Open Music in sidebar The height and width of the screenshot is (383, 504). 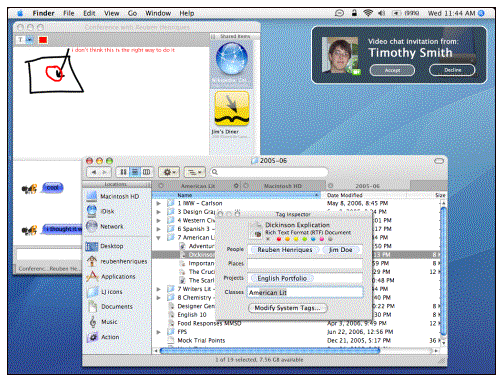click(x=103, y=322)
